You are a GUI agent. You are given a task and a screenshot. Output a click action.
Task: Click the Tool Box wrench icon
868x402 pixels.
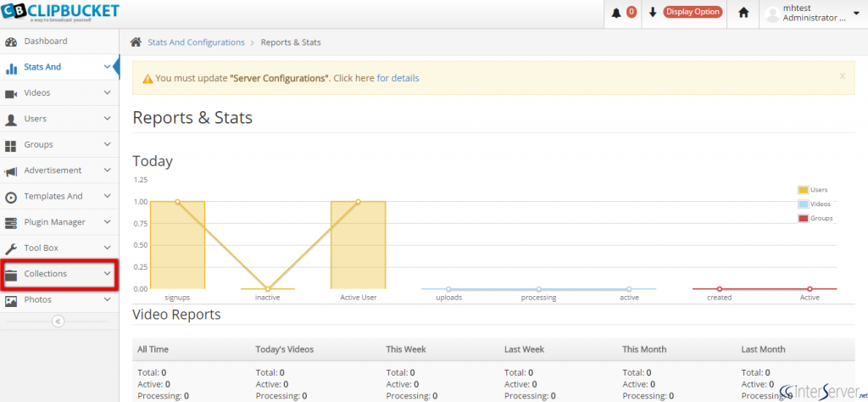pyautogui.click(x=10, y=248)
